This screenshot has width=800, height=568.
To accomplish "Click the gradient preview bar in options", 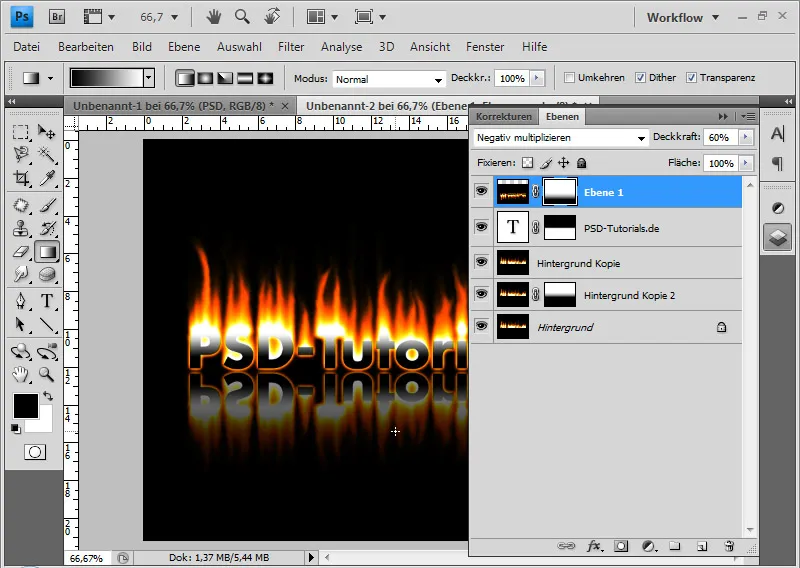I will tap(107, 78).
